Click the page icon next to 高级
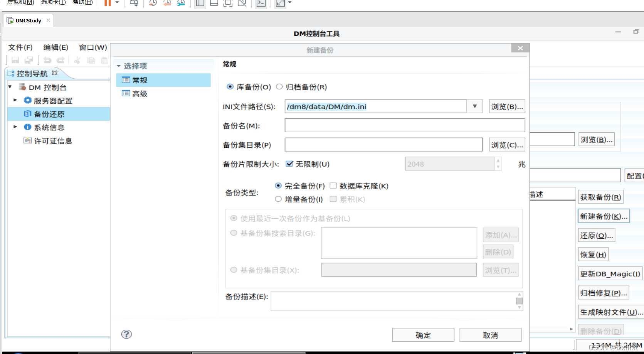 click(126, 93)
